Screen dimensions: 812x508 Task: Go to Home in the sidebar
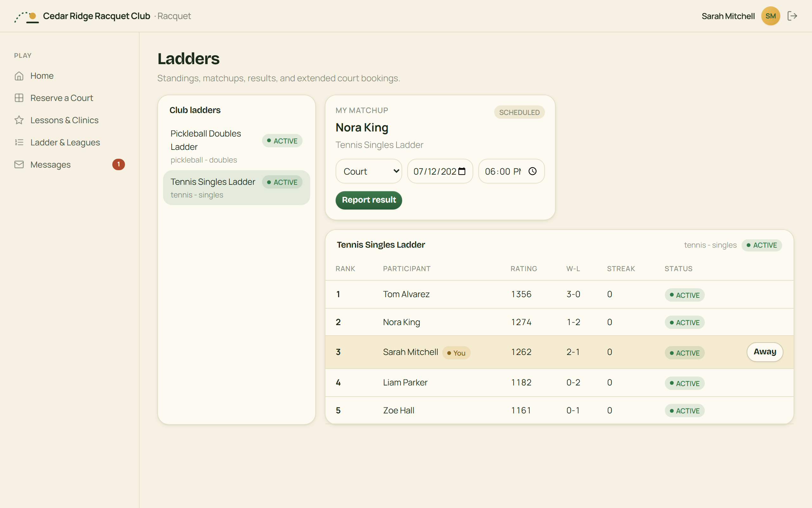69,76
